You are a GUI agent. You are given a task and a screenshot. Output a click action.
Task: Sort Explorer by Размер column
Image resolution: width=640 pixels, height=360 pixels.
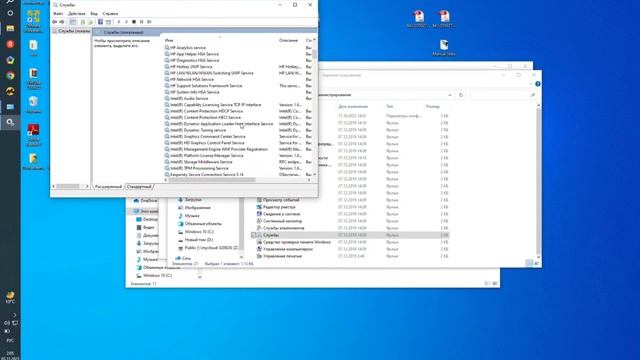coord(433,107)
